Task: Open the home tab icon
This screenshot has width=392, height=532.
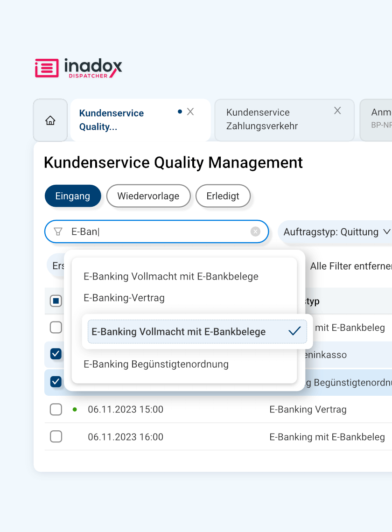Action: coord(50,120)
